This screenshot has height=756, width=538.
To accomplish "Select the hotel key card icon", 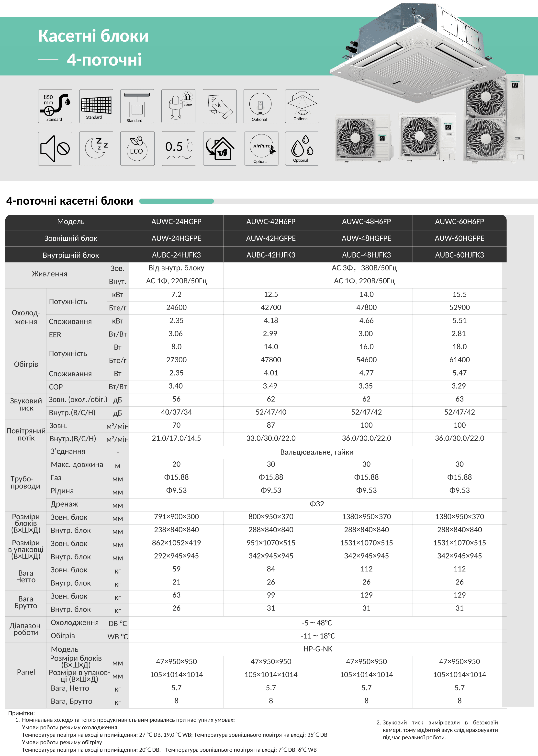I will 220,106.
